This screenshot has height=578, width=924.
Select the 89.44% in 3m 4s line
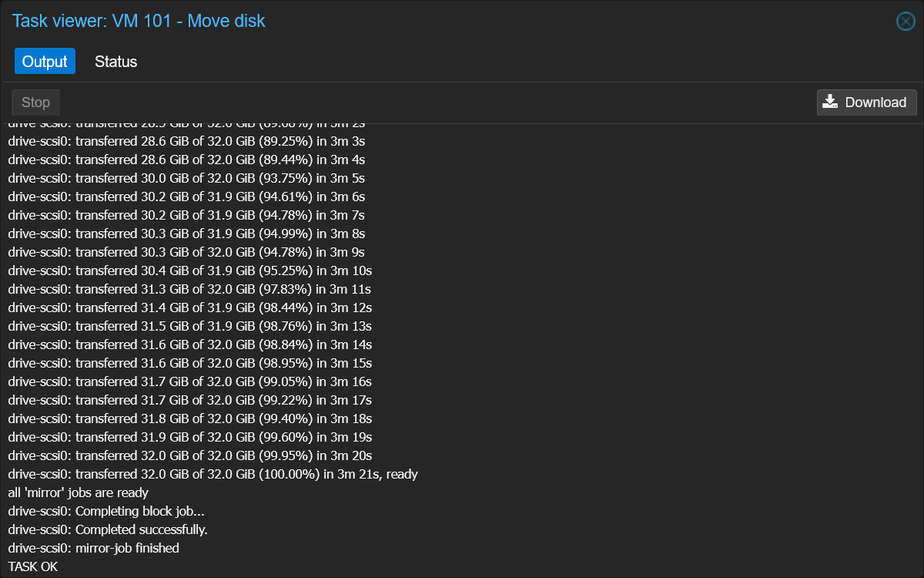coord(186,160)
